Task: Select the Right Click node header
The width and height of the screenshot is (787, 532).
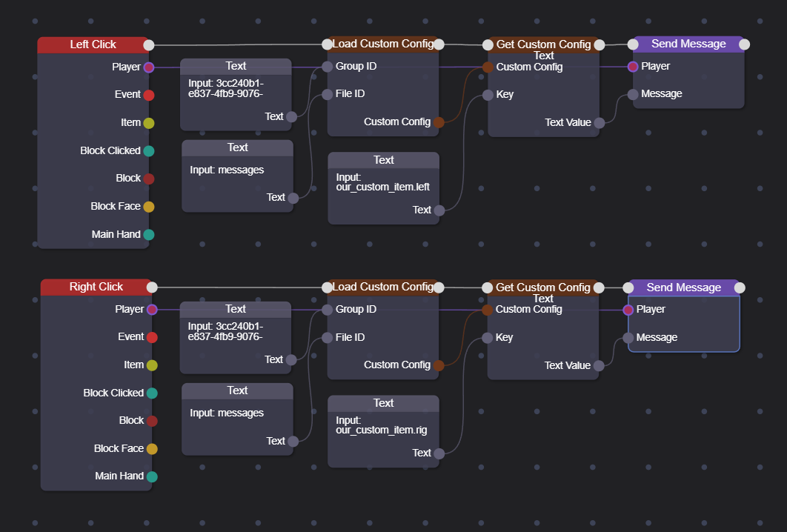Action: point(96,287)
